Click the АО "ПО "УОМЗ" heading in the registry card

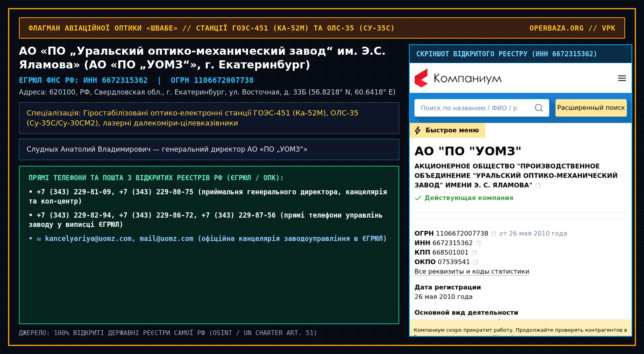click(x=468, y=151)
